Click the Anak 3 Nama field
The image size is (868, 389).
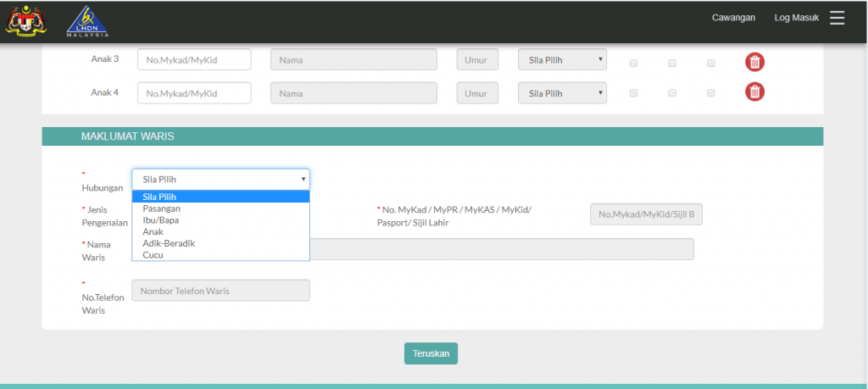click(x=353, y=60)
